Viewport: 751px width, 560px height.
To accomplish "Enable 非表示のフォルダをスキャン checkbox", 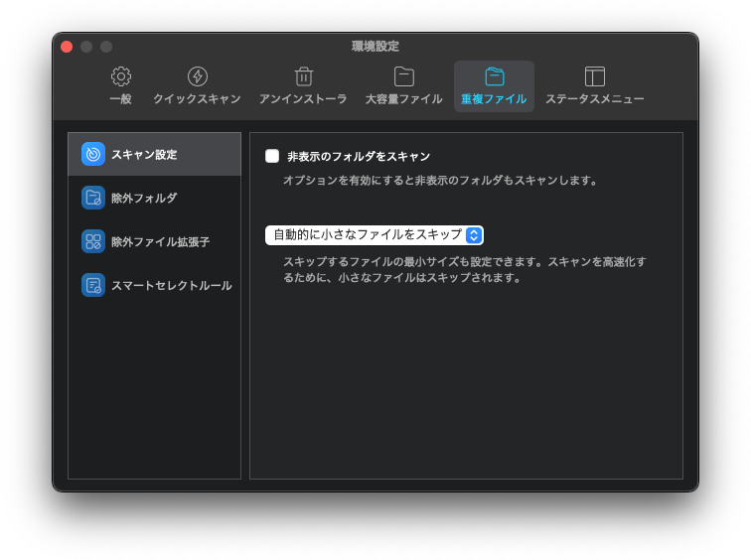I will pyautogui.click(x=272, y=156).
